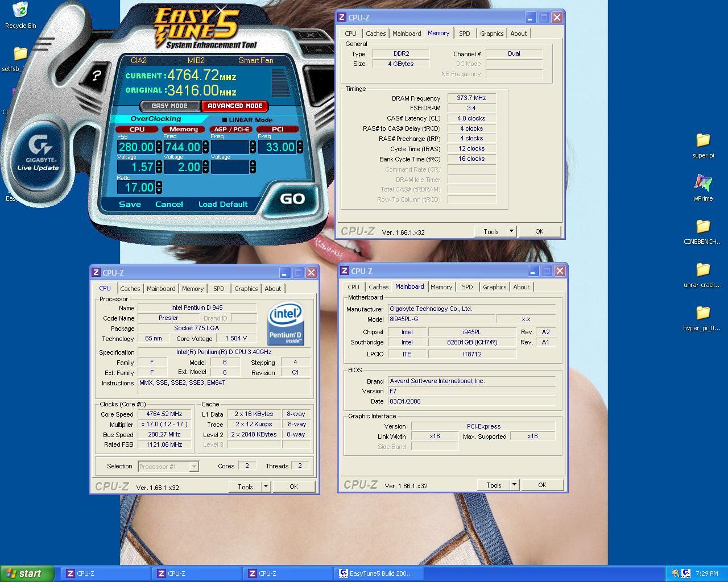Image resolution: width=728 pixels, height=582 pixels.
Task: Click OK in the CPU-Z CPU window
Action: [293, 487]
